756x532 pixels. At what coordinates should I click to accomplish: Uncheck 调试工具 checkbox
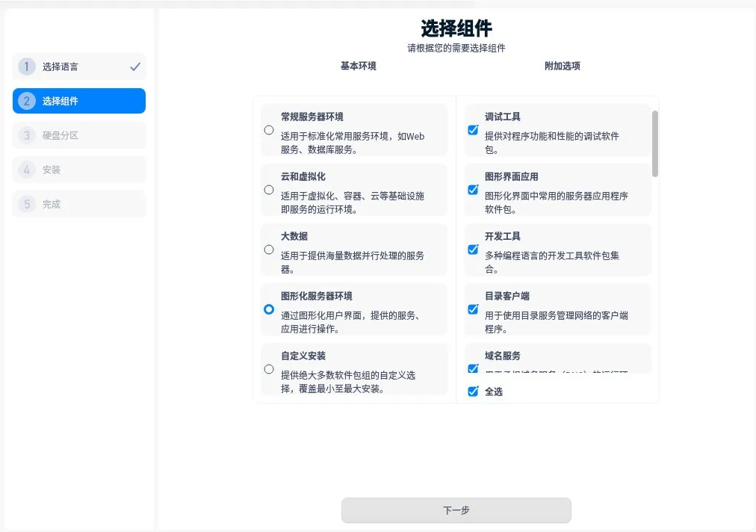(473, 130)
